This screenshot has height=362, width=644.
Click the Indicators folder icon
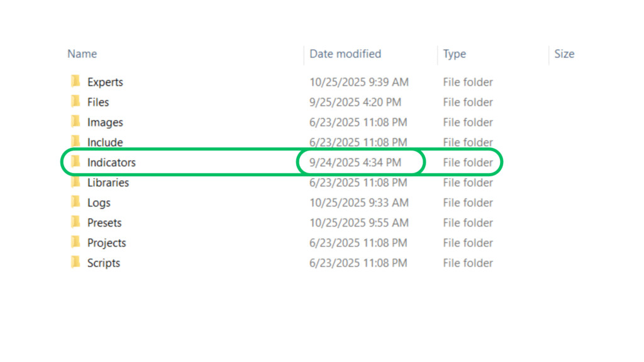(75, 162)
